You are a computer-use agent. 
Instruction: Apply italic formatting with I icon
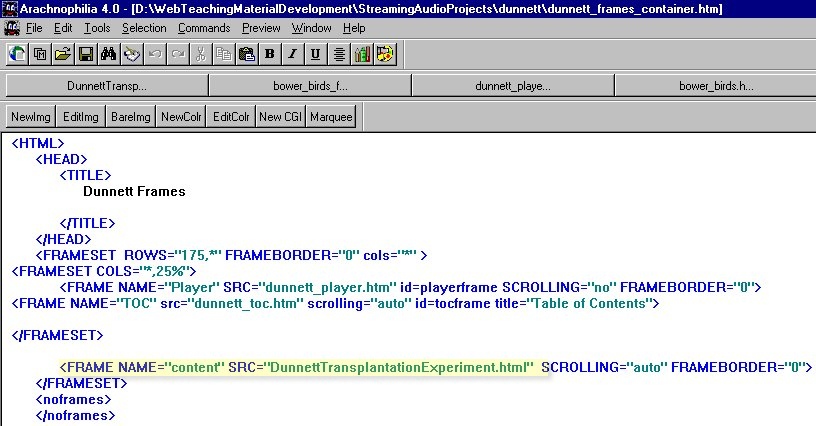294,53
